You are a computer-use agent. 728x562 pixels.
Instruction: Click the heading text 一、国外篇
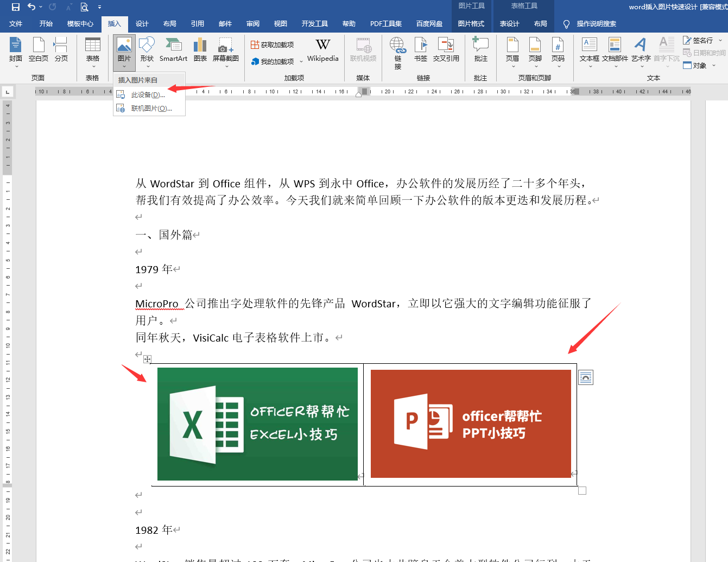pyautogui.click(x=164, y=235)
